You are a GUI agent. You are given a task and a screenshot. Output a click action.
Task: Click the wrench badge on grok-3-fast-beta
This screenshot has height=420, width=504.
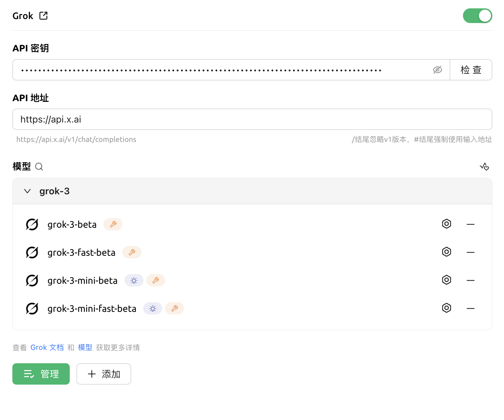(x=132, y=252)
